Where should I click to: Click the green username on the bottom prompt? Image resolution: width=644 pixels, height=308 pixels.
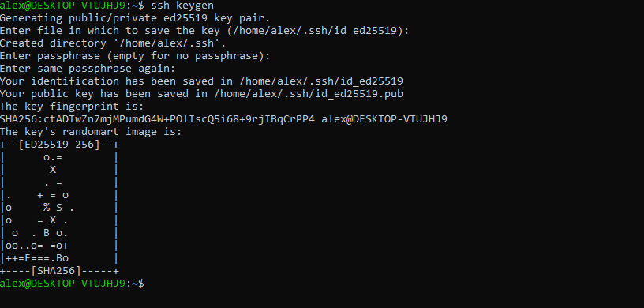[62, 284]
